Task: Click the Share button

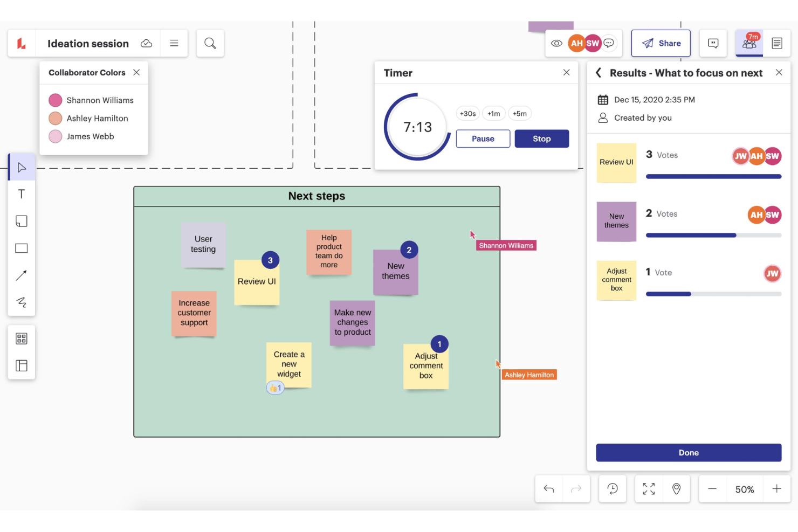Action: click(x=661, y=43)
